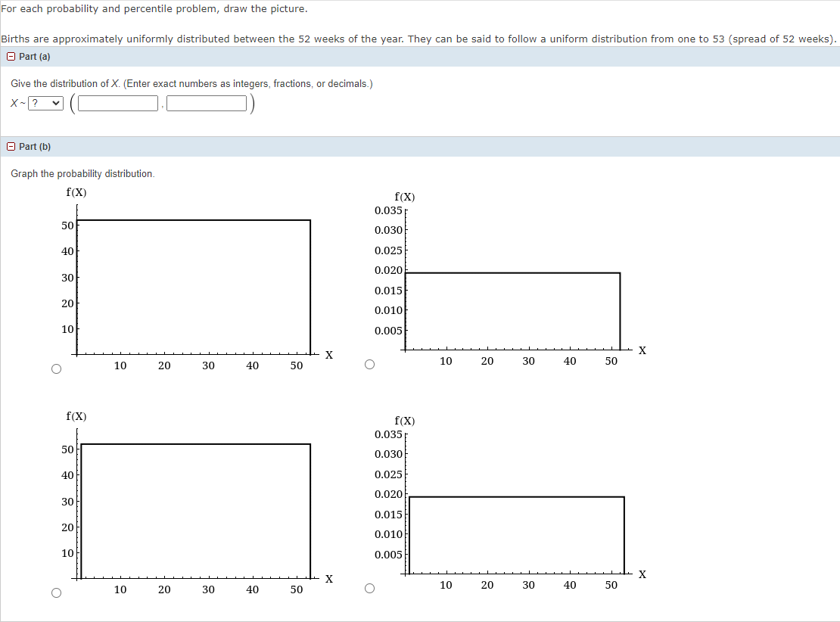The width and height of the screenshot is (840, 622).
Task: Choose the bottom-left tall rectangle graph
Action: point(56,592)
